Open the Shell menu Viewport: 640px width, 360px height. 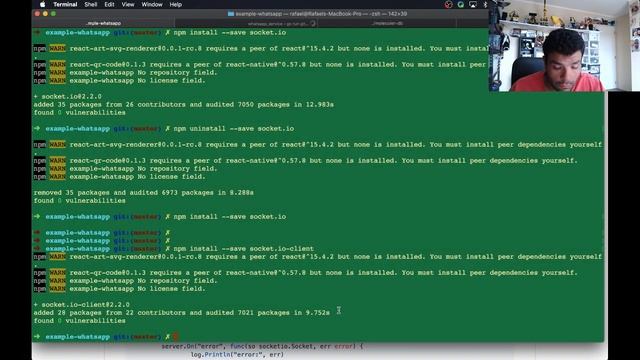(91, 4)
